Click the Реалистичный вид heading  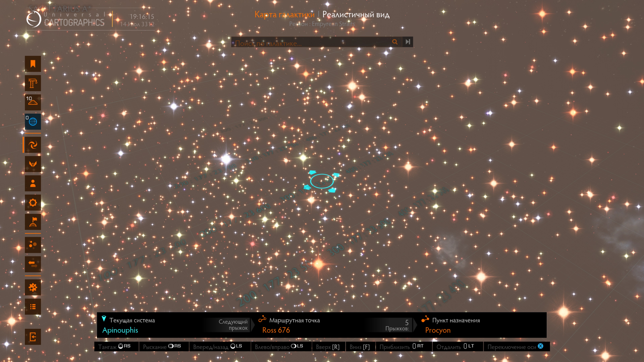pos(356,14)
